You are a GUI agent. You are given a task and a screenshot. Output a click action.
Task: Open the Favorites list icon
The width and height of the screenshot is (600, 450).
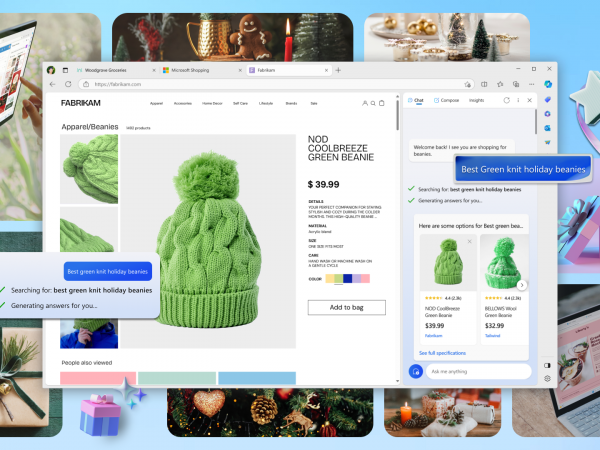500,84
